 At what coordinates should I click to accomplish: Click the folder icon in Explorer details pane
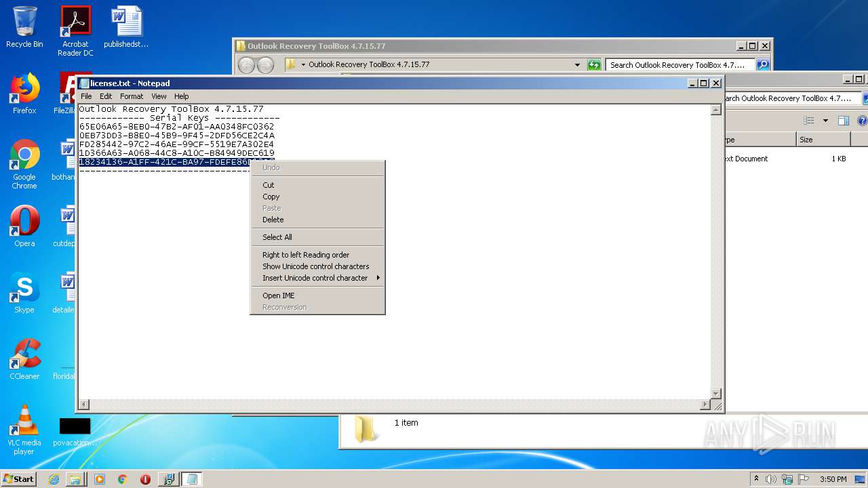366,429
